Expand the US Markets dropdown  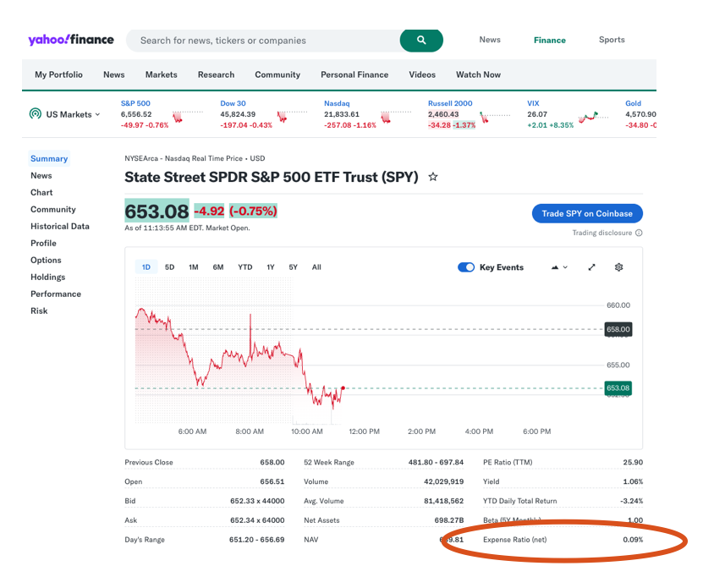[97, 114]
